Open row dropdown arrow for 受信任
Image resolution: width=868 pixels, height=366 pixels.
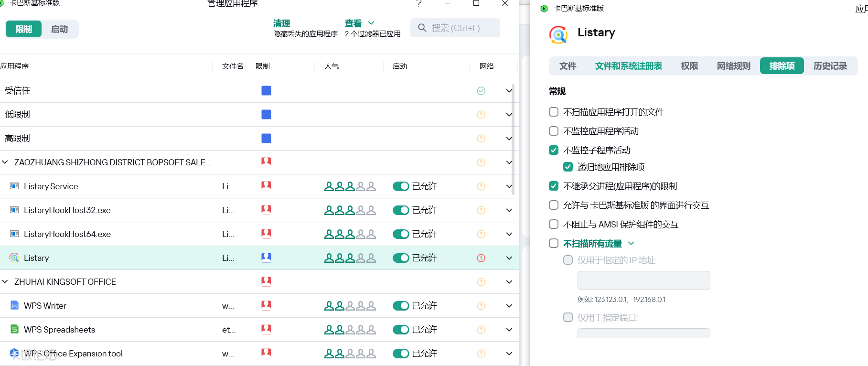(509, 91)
